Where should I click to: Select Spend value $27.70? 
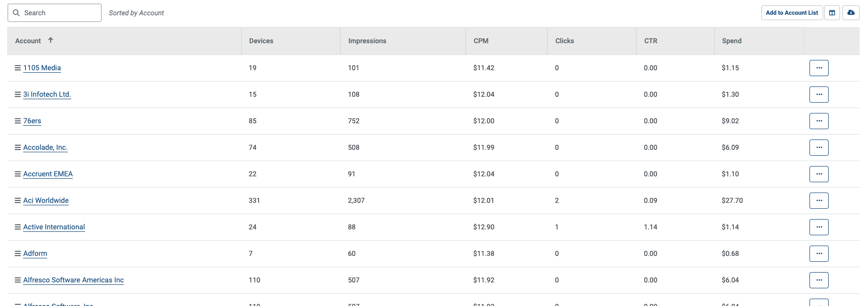[732, 200]
